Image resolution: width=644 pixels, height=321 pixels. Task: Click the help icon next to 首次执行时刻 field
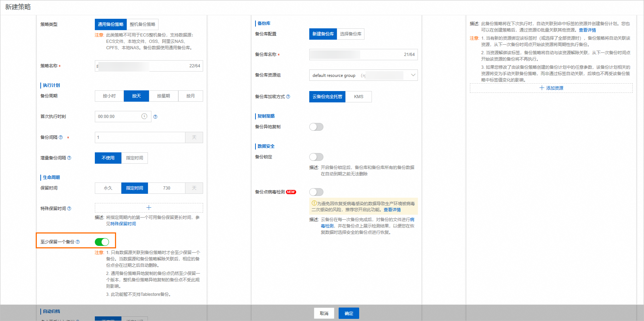(x=155, y=117)
